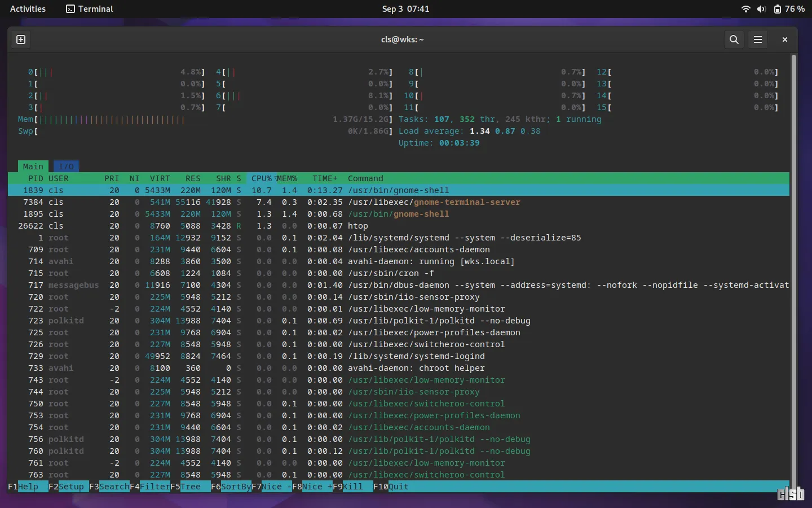Sort by the CPU% column header
The height and width of the screenshot is (508, 812).
click(262, 178)
